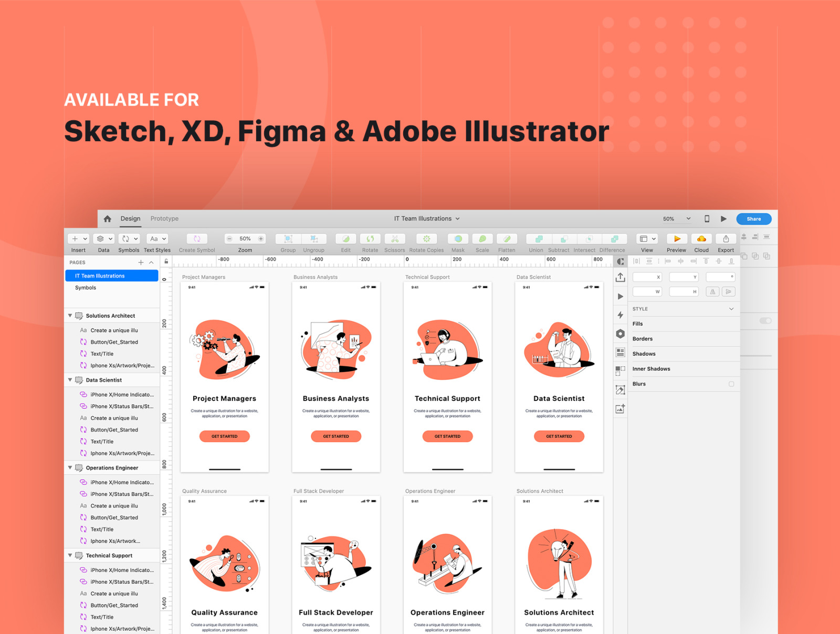840x634 pixels.
Task: Select the Rotate tool icon
Action: click(x=370, y=239)
